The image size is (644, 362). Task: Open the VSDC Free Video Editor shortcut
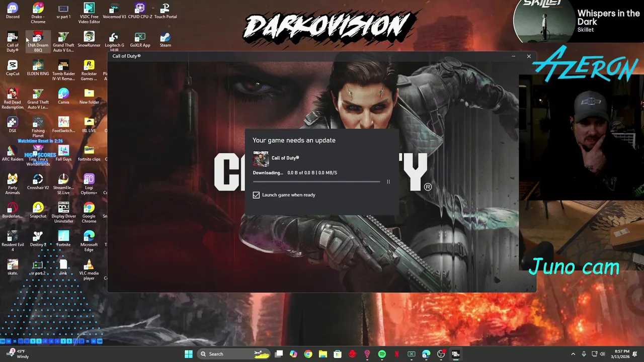89,13
